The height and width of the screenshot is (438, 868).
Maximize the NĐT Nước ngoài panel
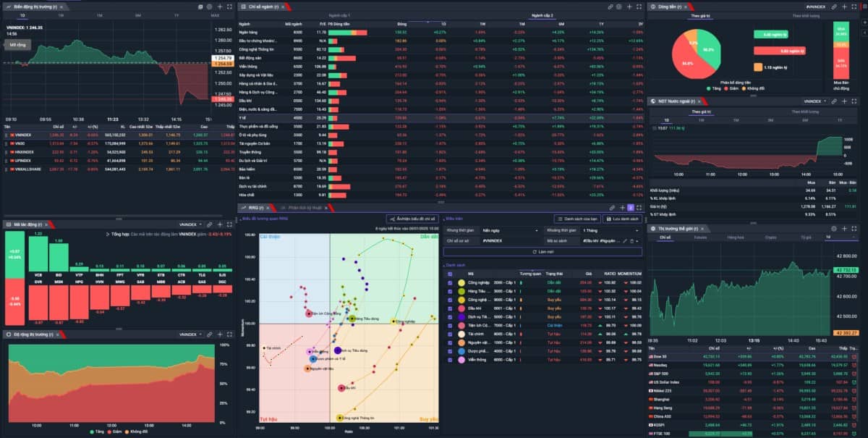pos(854,101)
